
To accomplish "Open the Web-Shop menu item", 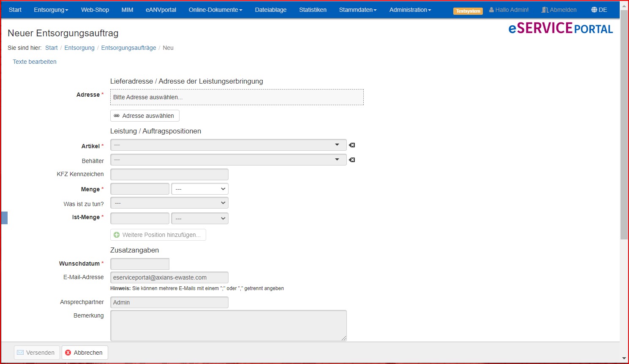I will pos(95,10).
